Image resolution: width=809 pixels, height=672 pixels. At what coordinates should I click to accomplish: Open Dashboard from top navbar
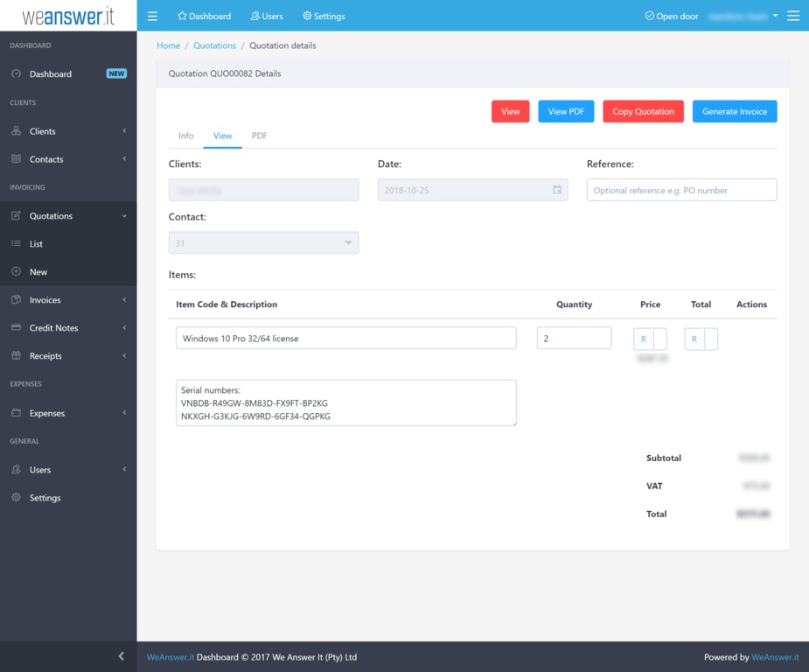pos(205,16)
